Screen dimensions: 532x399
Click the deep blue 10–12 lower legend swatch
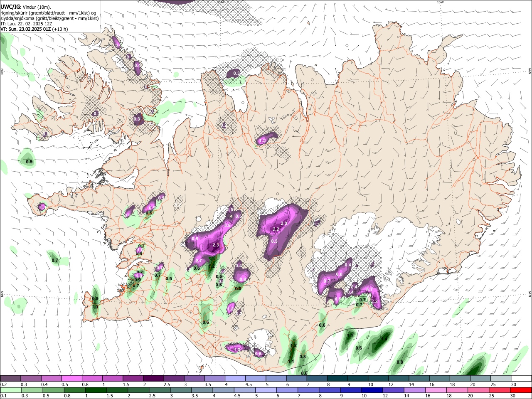coord(372,390)
